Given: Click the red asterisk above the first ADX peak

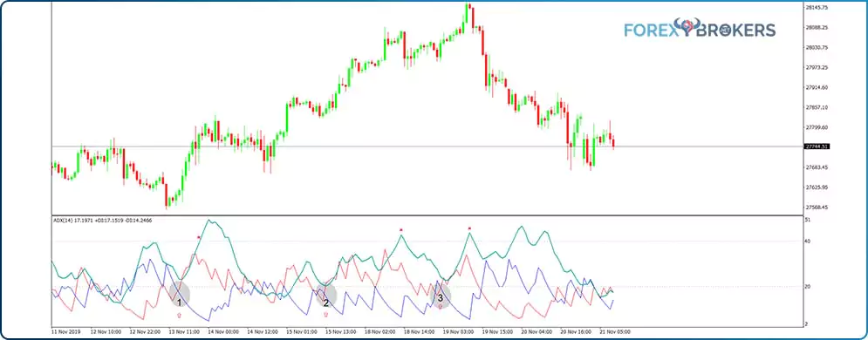Looking at the screenshot, I should pos(198,238).
